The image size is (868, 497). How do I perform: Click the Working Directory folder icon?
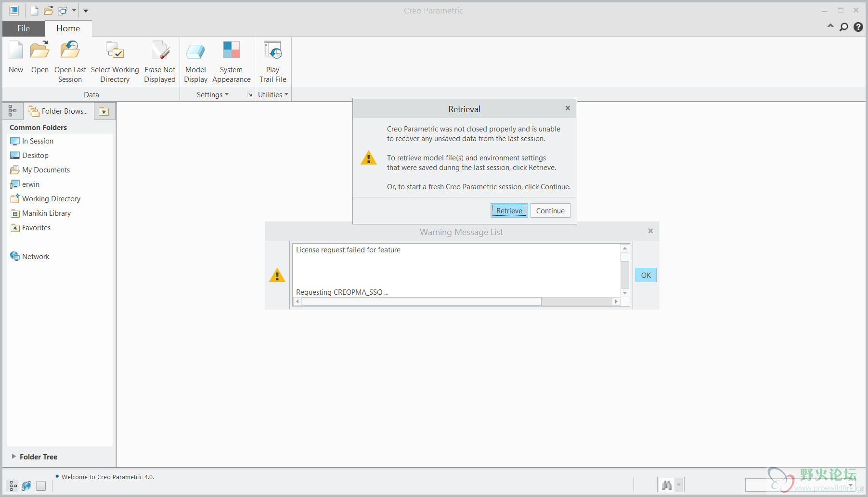pos(15,198)
